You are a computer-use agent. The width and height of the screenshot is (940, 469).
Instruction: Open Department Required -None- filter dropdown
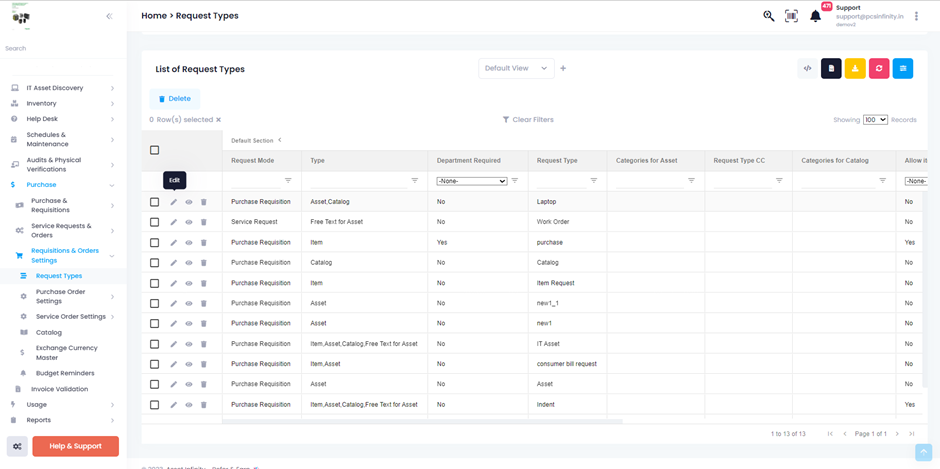click(472, 181)
